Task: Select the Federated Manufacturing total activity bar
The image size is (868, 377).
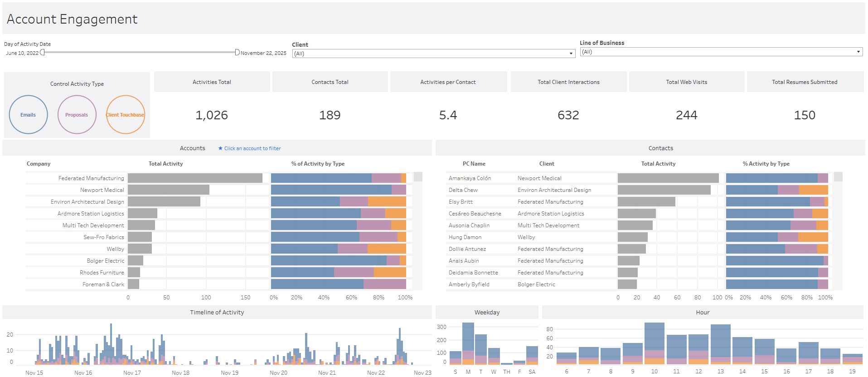Action: (x=195, y=178)
